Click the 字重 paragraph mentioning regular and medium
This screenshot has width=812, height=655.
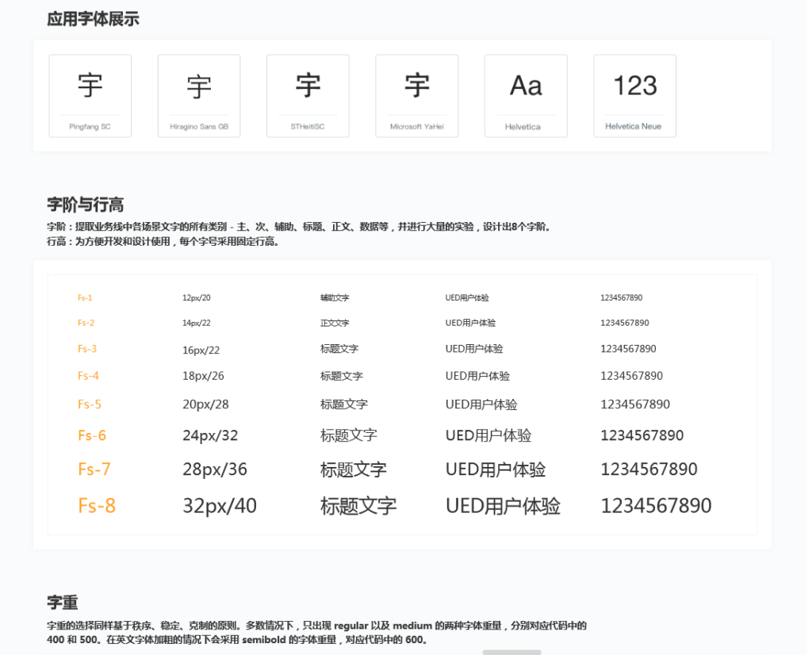[x=316, y=632]
